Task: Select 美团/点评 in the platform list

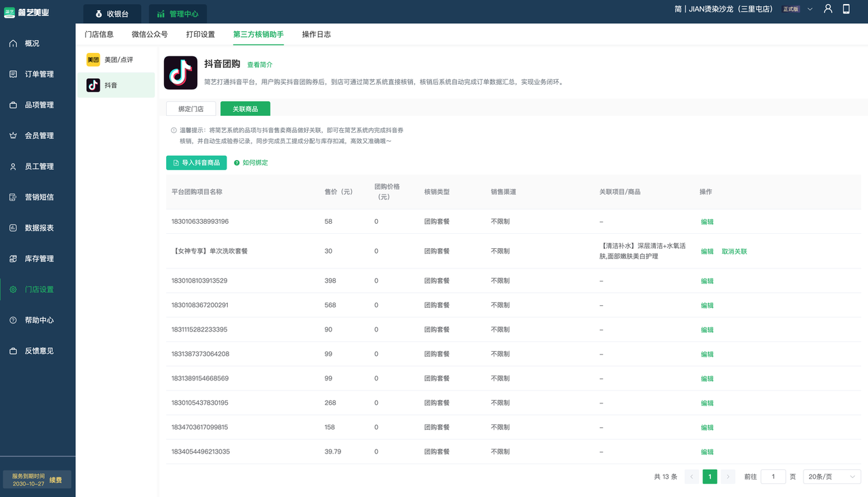Action: 116,60
